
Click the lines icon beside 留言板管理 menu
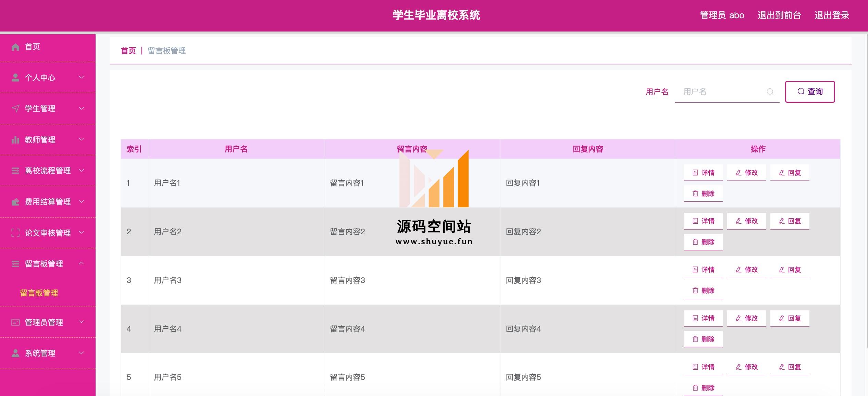15,264
